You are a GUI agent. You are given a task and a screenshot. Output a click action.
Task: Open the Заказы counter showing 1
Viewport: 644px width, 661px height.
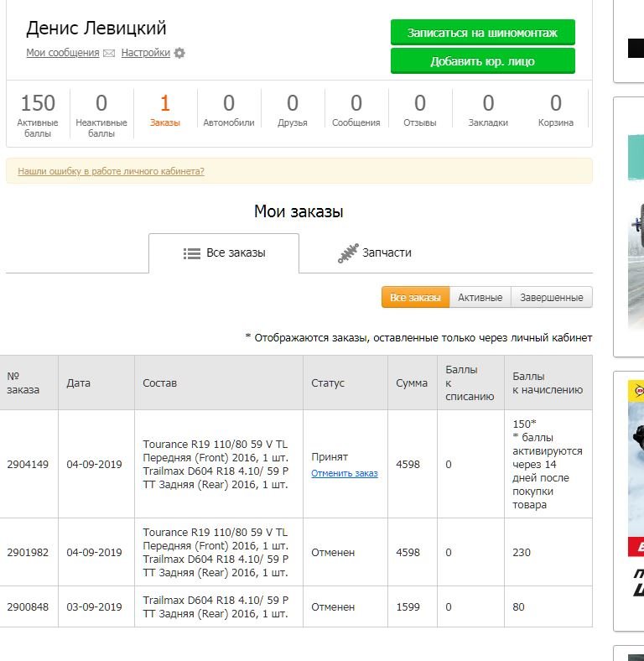tap(165, 111)
